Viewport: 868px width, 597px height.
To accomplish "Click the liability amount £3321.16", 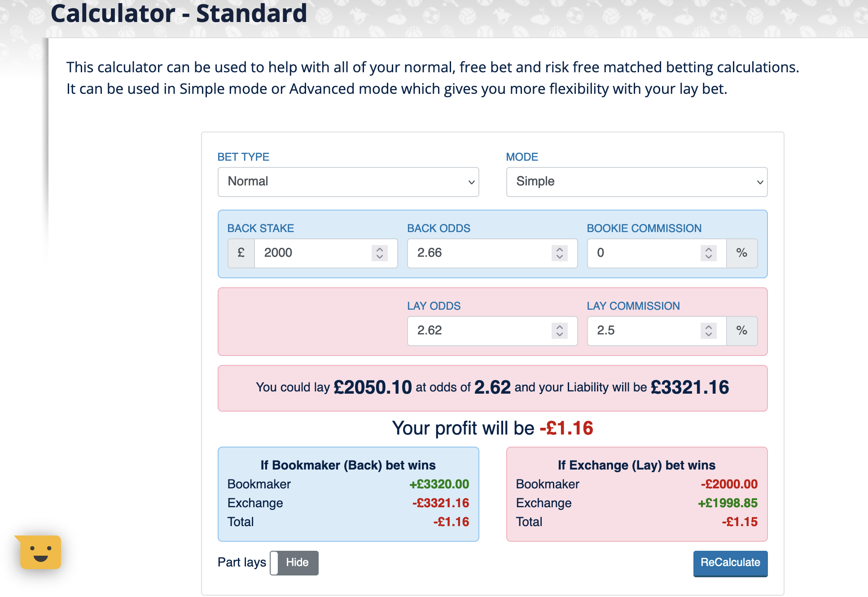I will [690, 387].
